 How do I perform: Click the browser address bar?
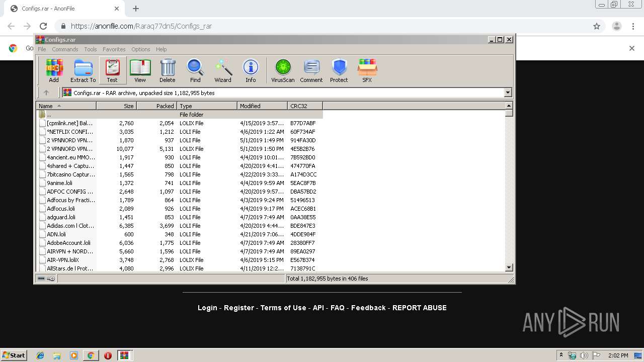[x=322, y=26]
